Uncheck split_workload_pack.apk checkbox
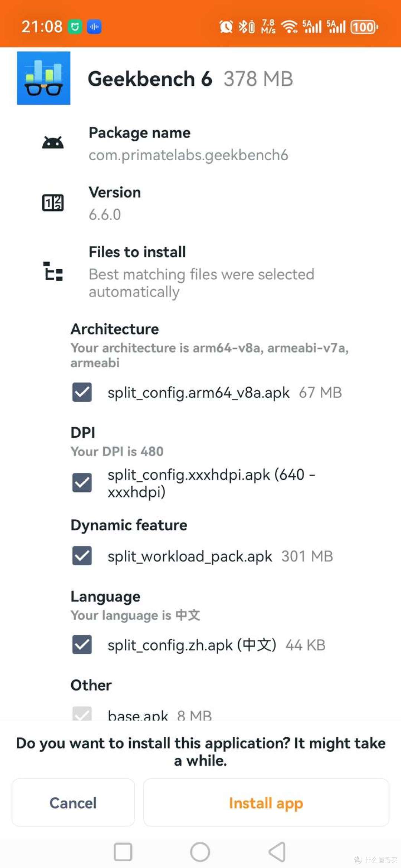401x868 pixels. pyautogui.click(x=82, y=556)
